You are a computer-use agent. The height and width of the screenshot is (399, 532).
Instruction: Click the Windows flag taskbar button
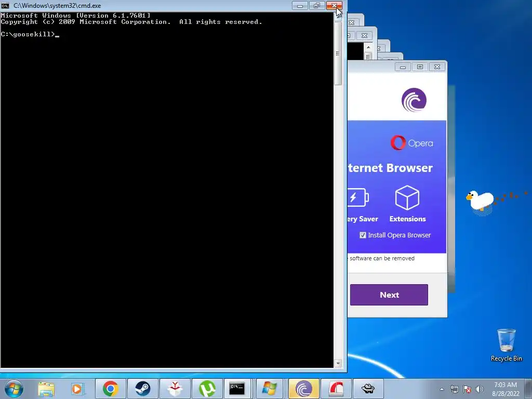click(270, 389)
